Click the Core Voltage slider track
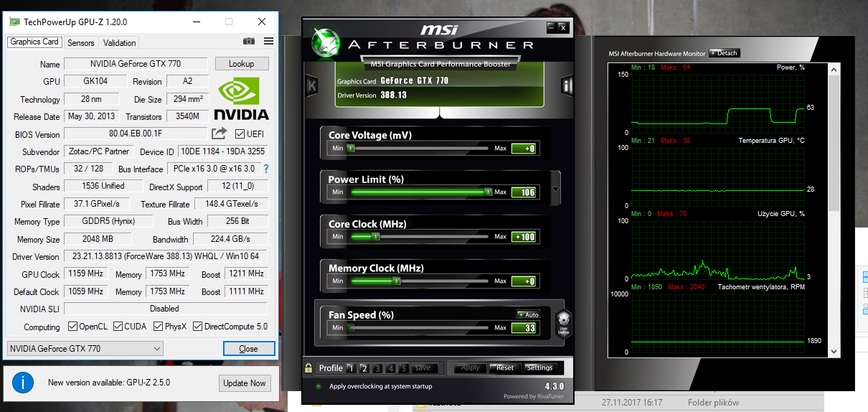The height and width of the screenshot is (412, 868). [420, 148]
